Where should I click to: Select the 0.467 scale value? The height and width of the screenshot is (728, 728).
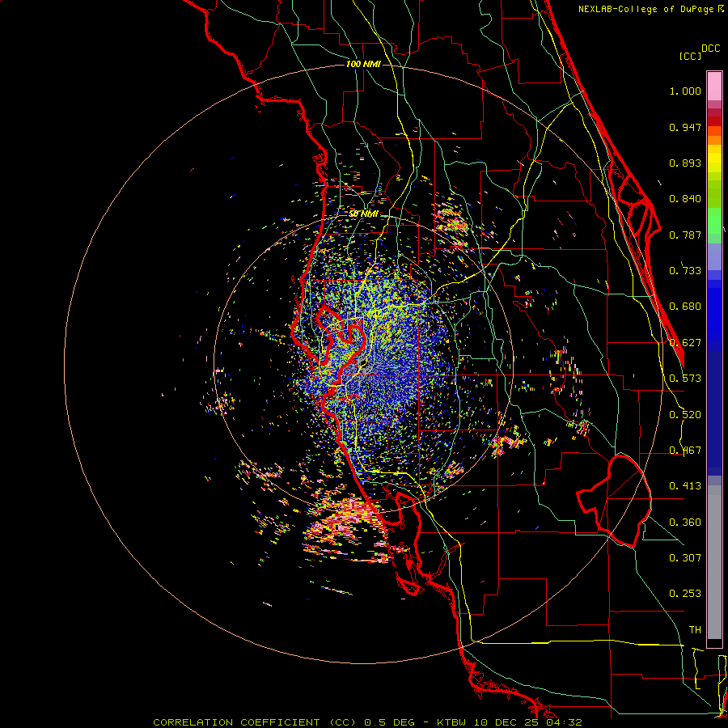pyautogui.click(x=685, y=451)
